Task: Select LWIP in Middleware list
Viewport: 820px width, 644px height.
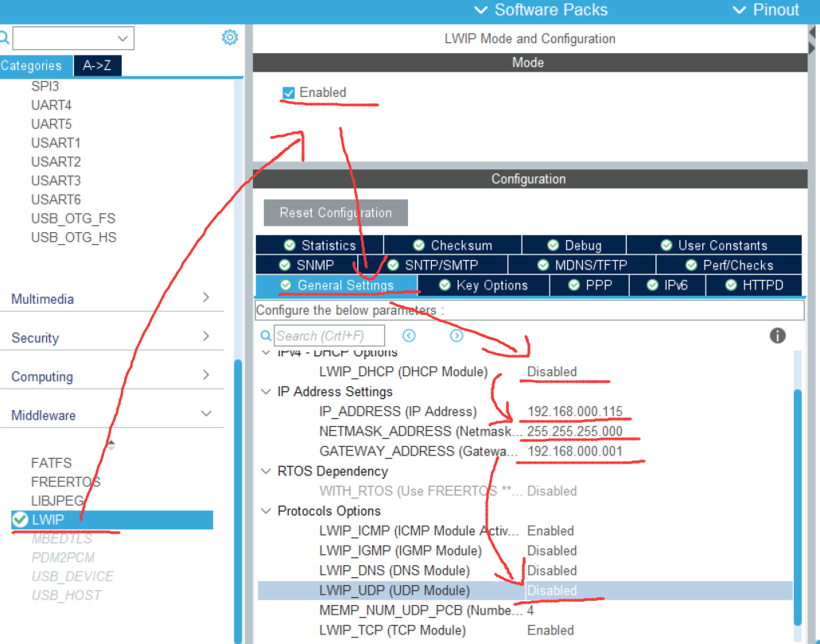Action: 112,520
